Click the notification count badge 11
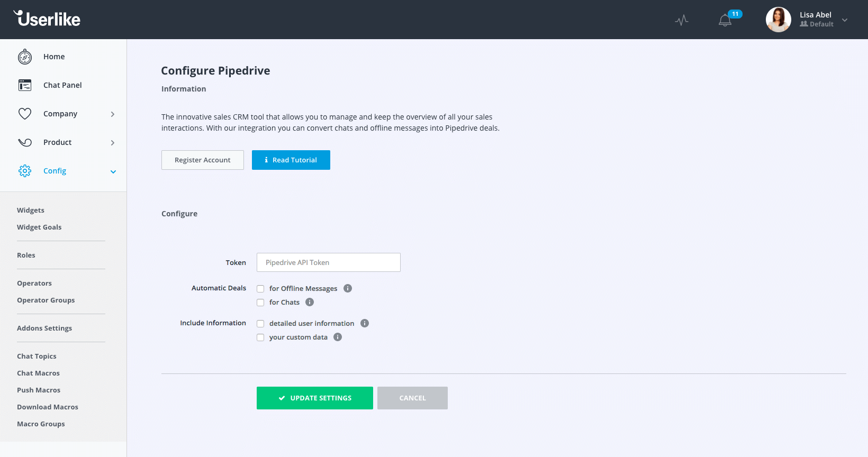 (735, 14)
